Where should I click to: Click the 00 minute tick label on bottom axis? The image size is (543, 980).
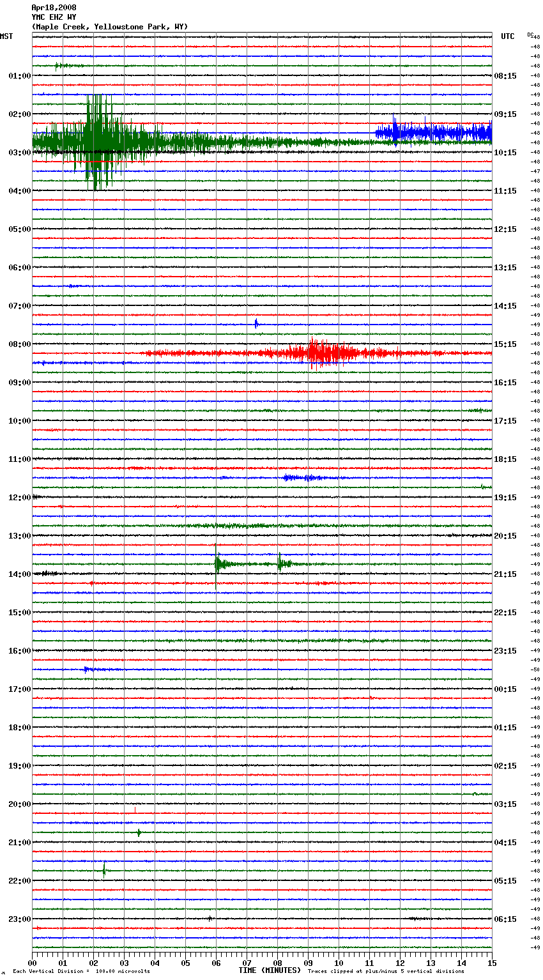[x=32, y=963]
